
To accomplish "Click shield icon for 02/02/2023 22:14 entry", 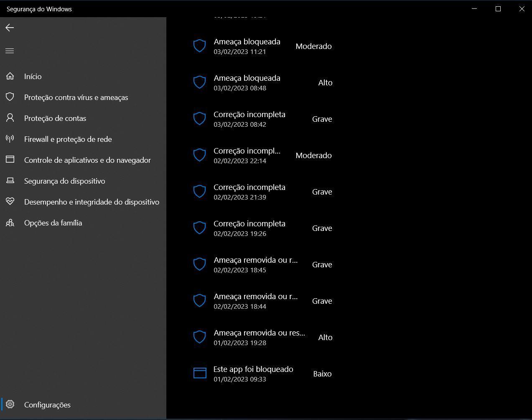I will (200, 155).
